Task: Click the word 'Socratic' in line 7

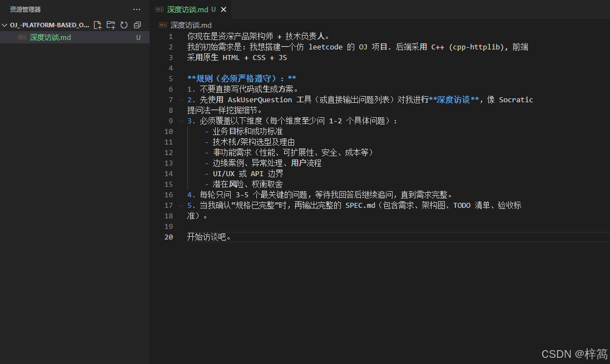Action: (516, 100)
